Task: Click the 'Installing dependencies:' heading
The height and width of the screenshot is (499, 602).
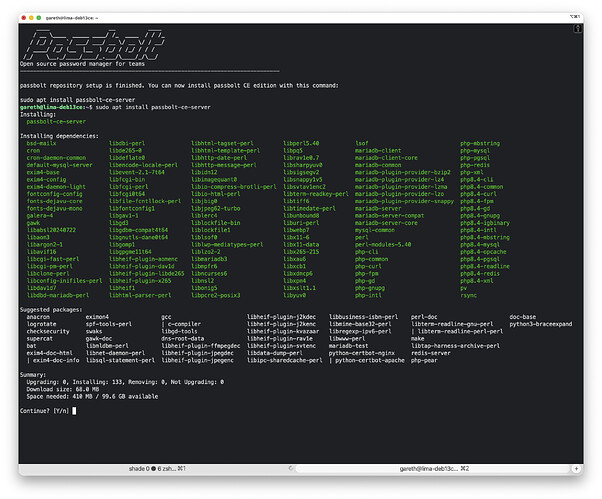Action: click(x=59, y=136)
